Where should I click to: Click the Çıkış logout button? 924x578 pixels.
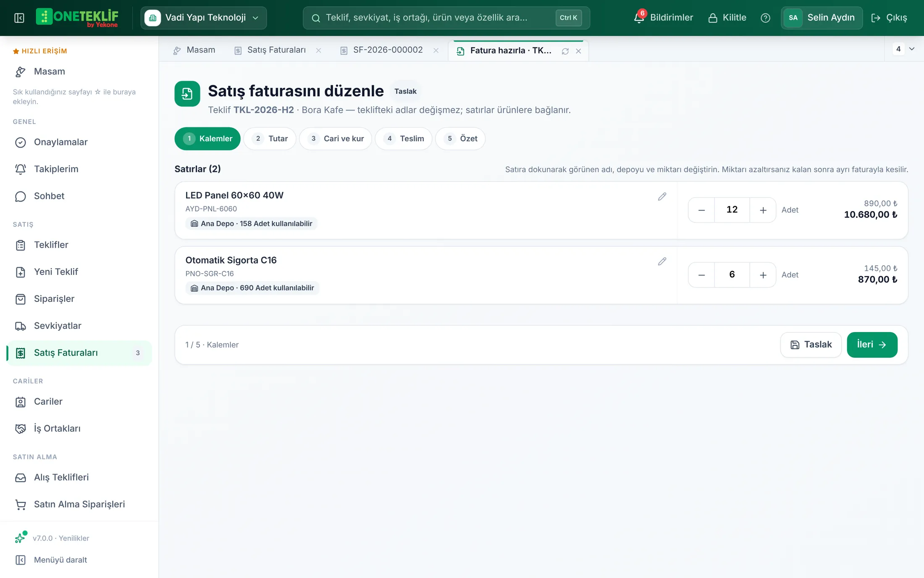point(889,18)
